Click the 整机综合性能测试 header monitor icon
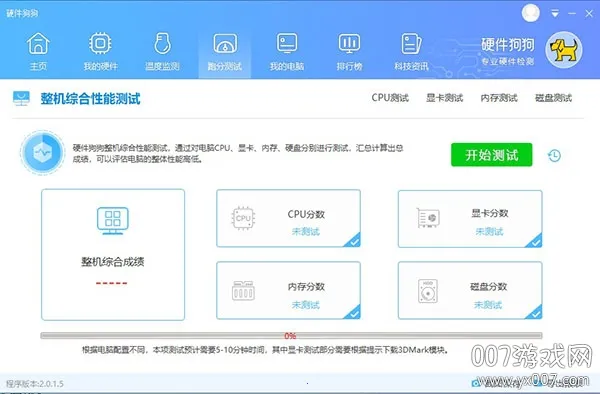 tap(21, 98)
